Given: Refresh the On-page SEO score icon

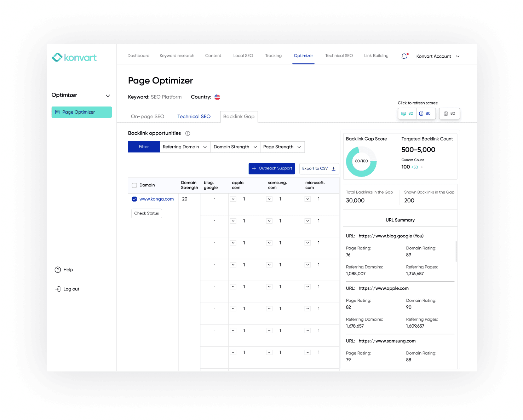Looking at the screenshot, I should tap(404, 114).
